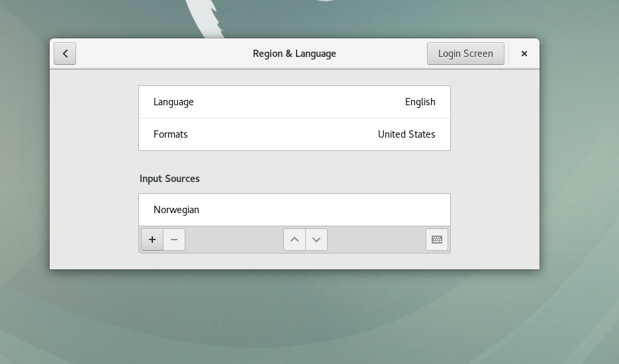
Task: Click the English language value
Action: [x=420, y=102]
